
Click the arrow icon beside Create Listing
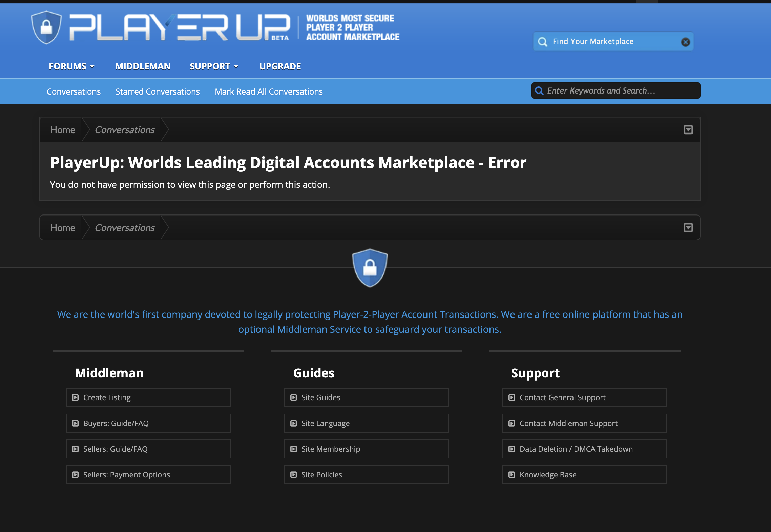76,397
